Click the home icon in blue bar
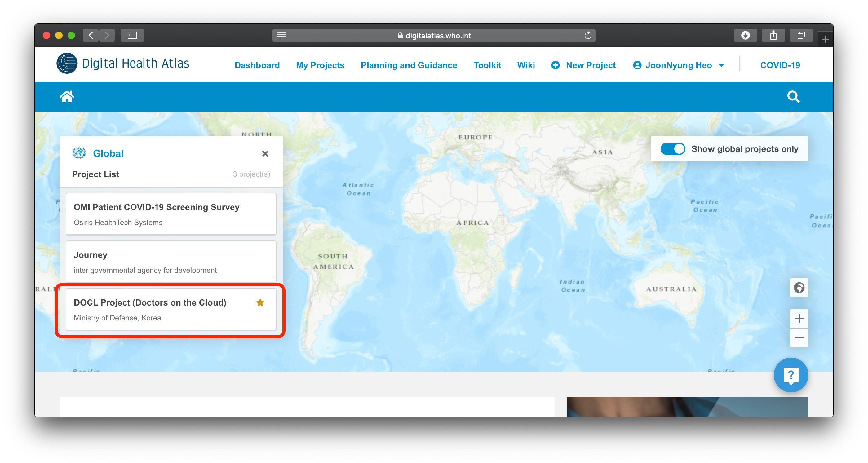 click(x=67, y=97)
